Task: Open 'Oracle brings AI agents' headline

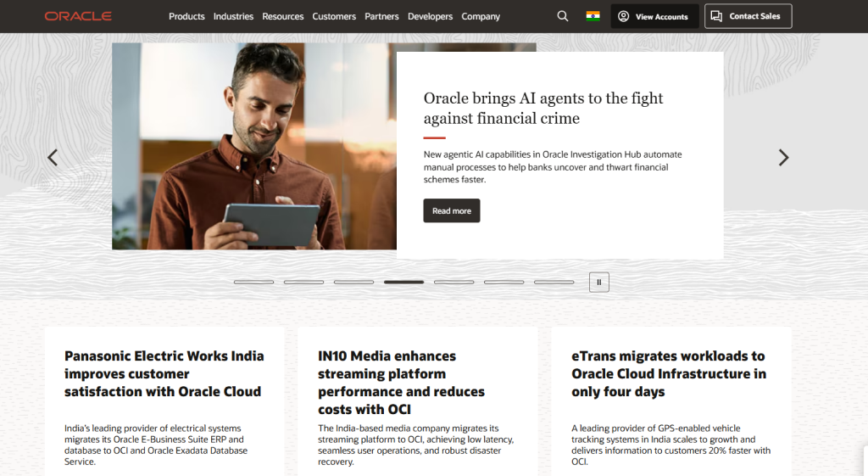Action: (x=543, y=108)
